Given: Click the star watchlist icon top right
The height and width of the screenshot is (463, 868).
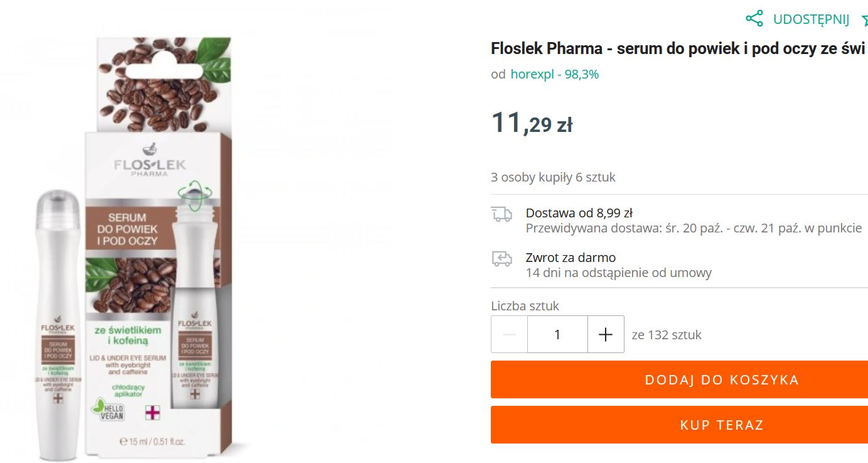Looking at the screenshot, I should (864, 19).
